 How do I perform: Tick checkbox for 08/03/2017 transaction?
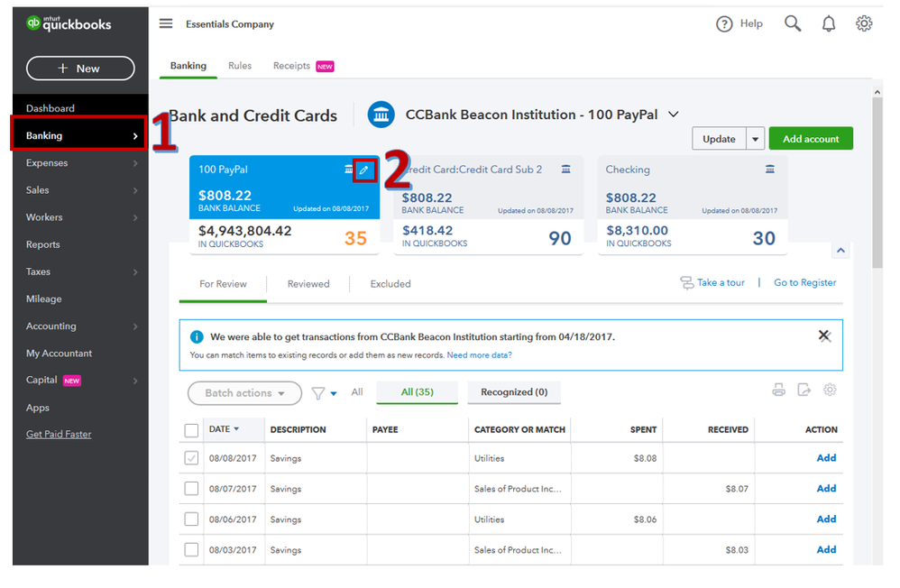(191, 549)
